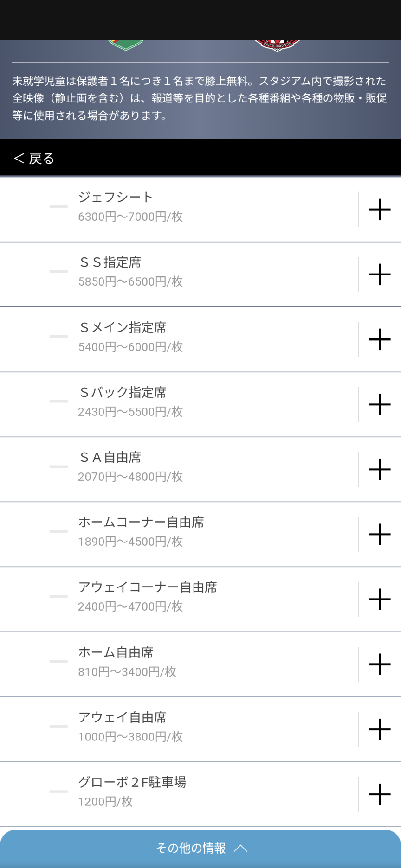
Task: Expand Ｓメイン指定席 with its plus icon
Action: click(380, 339)
